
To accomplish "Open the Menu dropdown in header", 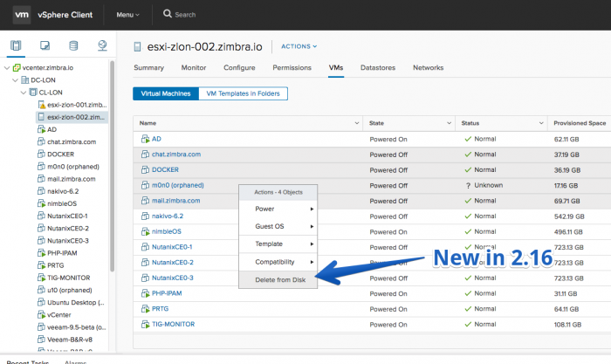I will pyautogui.click(x=127, y=15).
